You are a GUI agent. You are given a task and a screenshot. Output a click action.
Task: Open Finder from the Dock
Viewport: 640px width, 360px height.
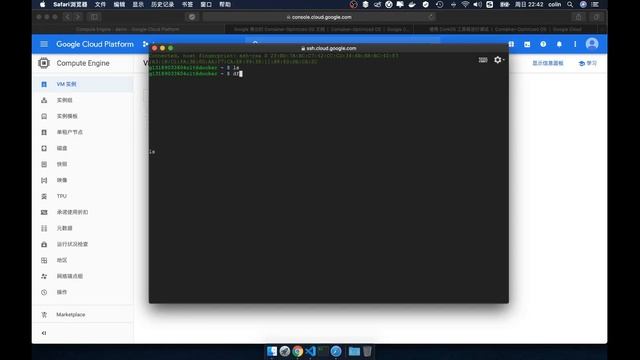pyautogui.click(x=272, y=351)
